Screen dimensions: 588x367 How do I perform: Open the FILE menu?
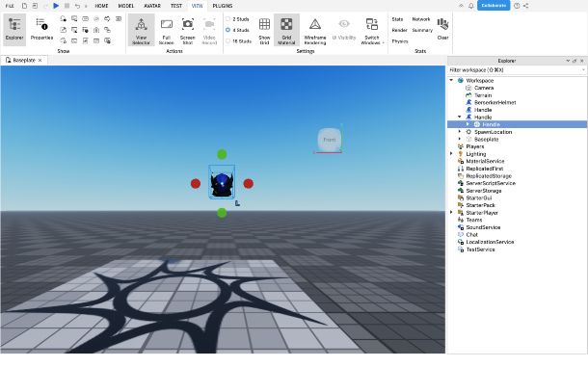(10, 6)
